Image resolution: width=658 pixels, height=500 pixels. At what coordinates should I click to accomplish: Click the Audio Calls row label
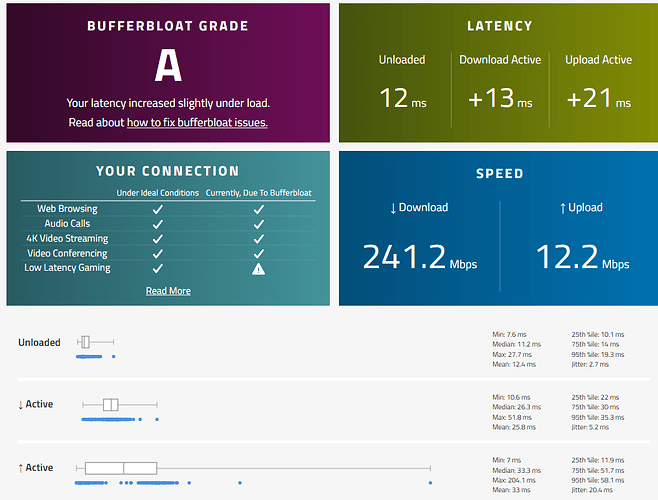pos(67,223)
